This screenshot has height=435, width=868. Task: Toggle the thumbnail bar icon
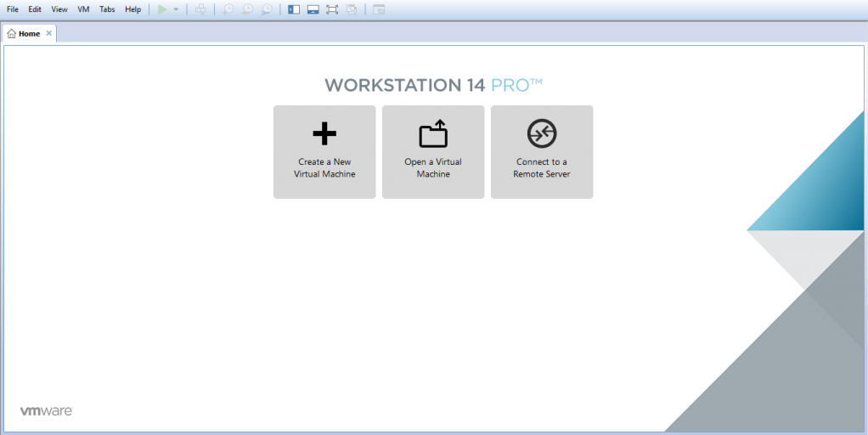[x=313, y=9]
